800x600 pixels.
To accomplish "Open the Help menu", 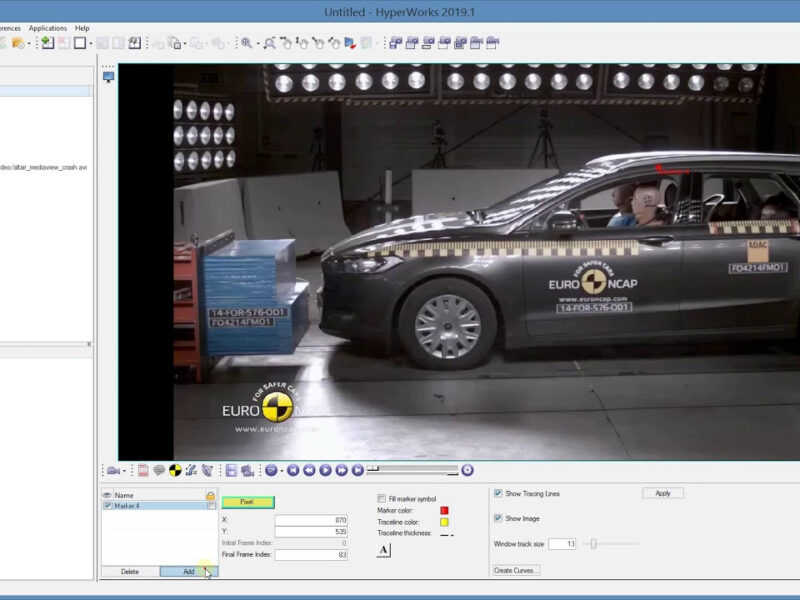I will click(x=82, y=28).
